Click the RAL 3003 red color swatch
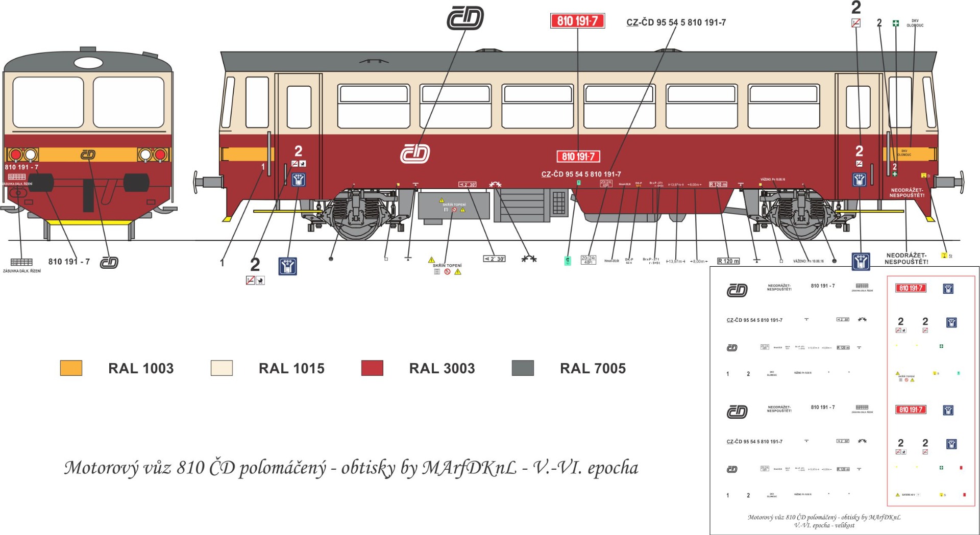Image resolution: width=980 pixels, height=535 pixels. pos(372,368)
